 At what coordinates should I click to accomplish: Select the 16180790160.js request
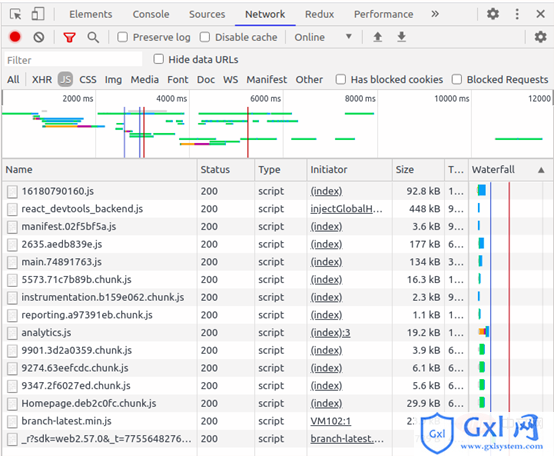coord(58,191)
